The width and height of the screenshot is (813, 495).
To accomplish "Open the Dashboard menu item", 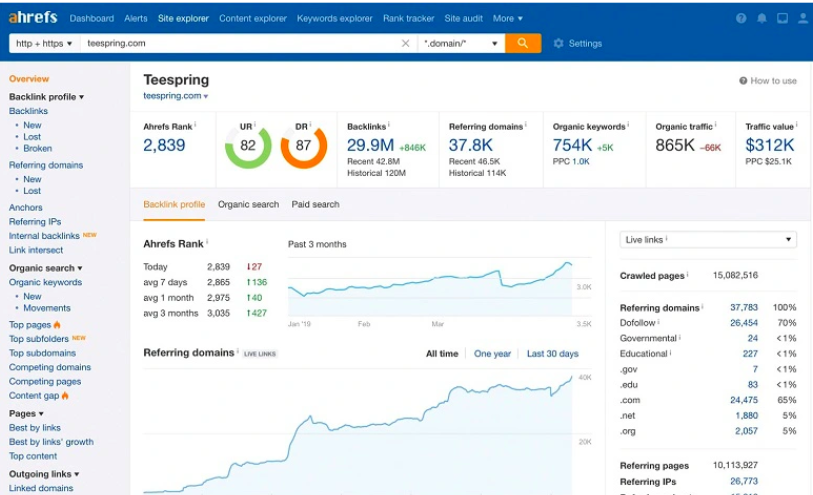I will coord(92,18).
